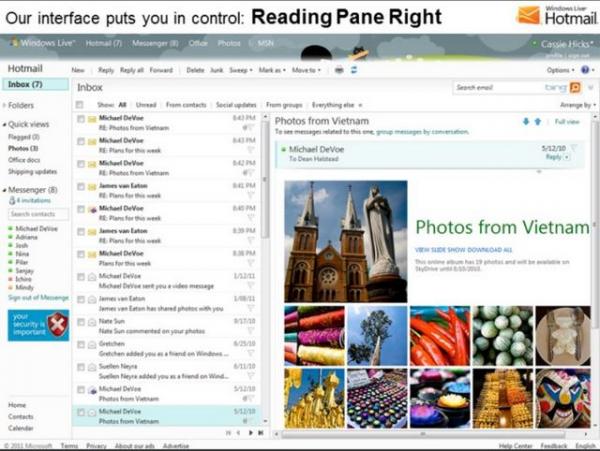600x451 pixels.
Task: Click Michael DeVoe online status indicator in contacts
Action: [11, 229]
